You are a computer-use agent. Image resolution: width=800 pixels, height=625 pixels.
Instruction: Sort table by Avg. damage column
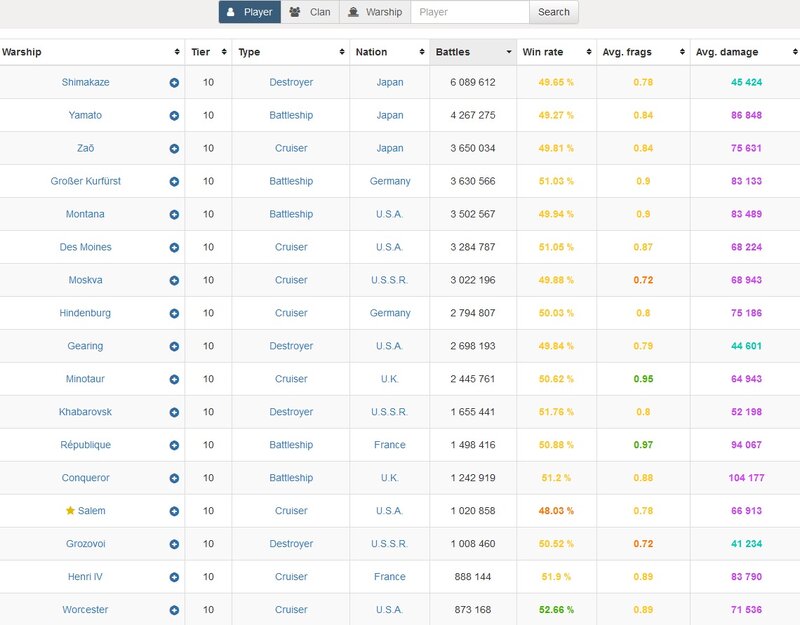(746, 52)
